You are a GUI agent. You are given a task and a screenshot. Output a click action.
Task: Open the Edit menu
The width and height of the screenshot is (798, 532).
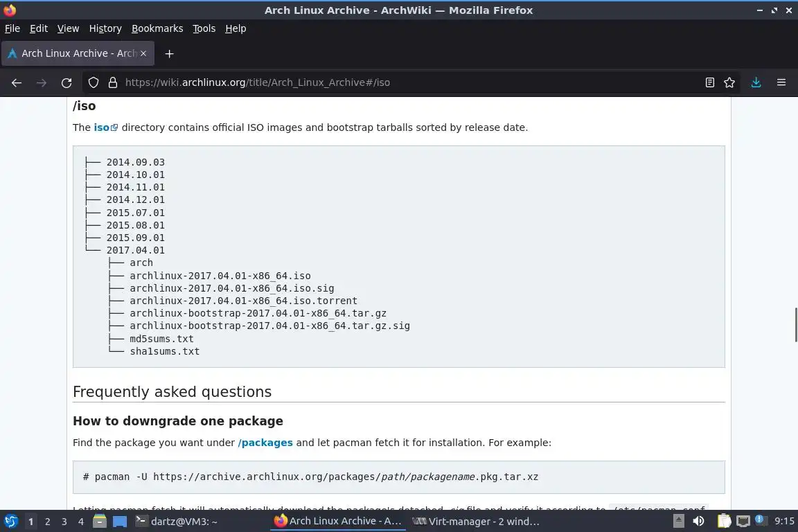tap(39, 28)
